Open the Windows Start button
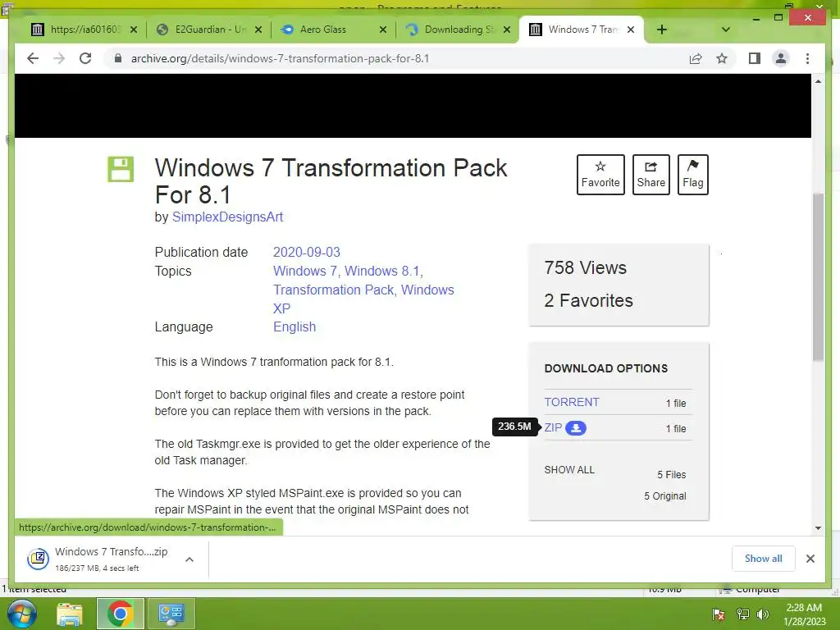840x630 pixels. point(22,614)
